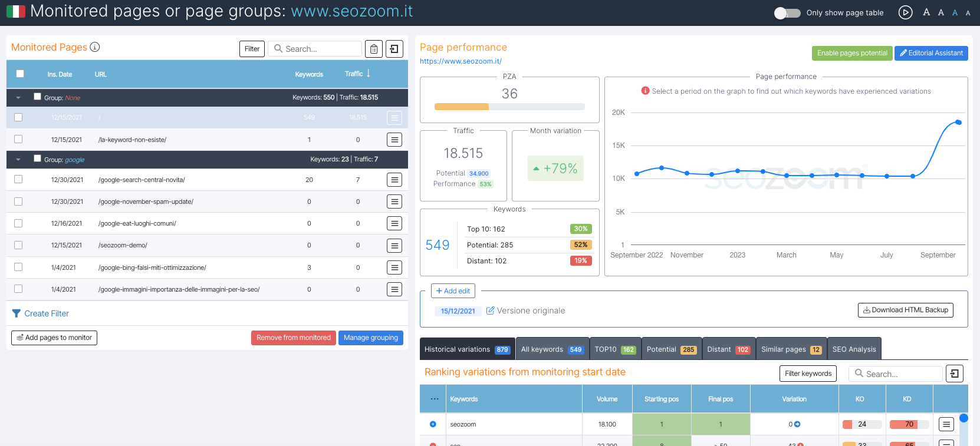Click the KD bar showing 70
Screen dimensions: 980x446
(x=909, y=424)
